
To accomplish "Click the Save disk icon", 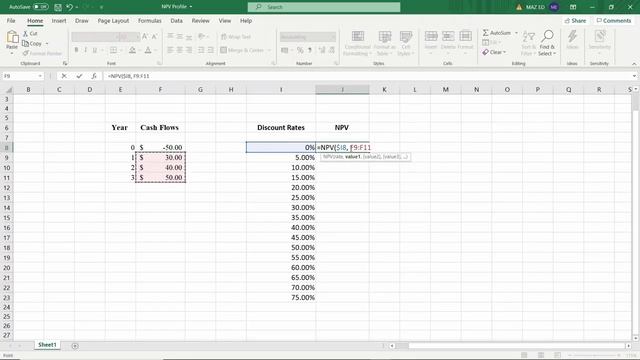I will point(58,7).
